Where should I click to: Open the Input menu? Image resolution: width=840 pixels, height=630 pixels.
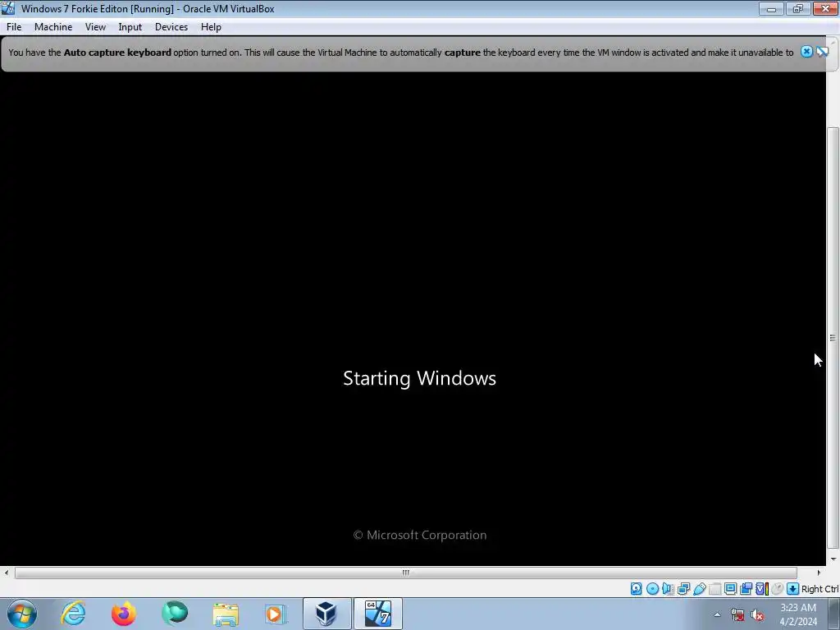[130, 27]
